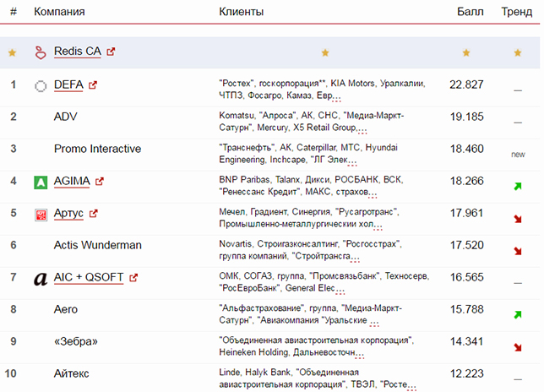This screenshot has height=392, width=544.
Task: Click the red down trend arrow for «Зебра»
Action: [x=518, y=347]
